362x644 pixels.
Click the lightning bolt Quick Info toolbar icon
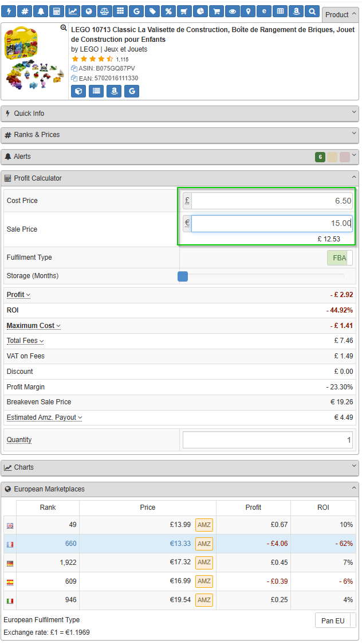[9, 11]
